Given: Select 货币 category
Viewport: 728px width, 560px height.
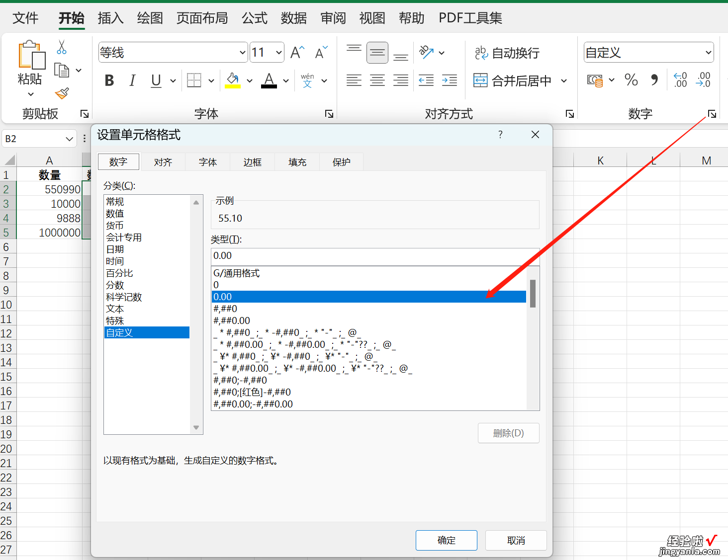Looking at the screenshot, I should pos(115,225).
